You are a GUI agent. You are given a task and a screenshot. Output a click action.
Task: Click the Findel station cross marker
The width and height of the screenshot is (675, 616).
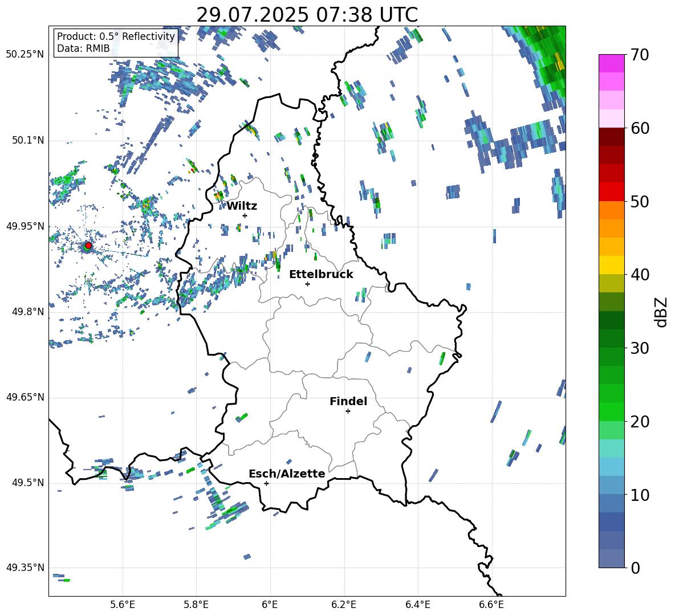(348, 411)
